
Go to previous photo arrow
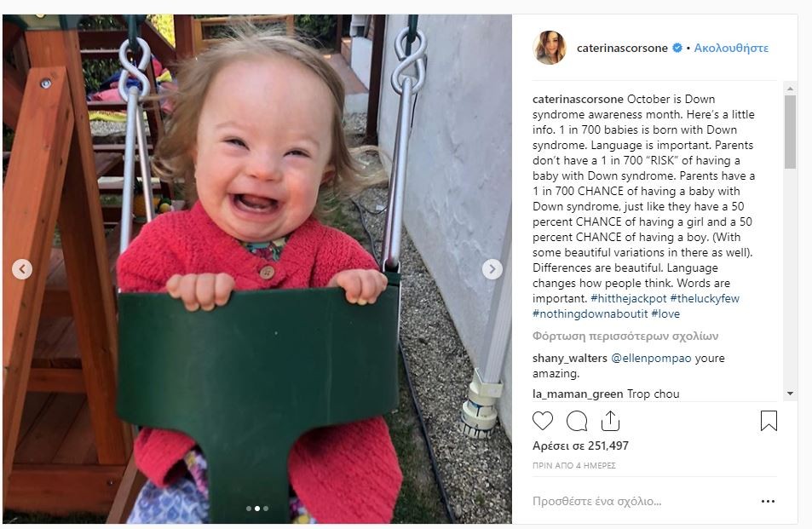22,269
